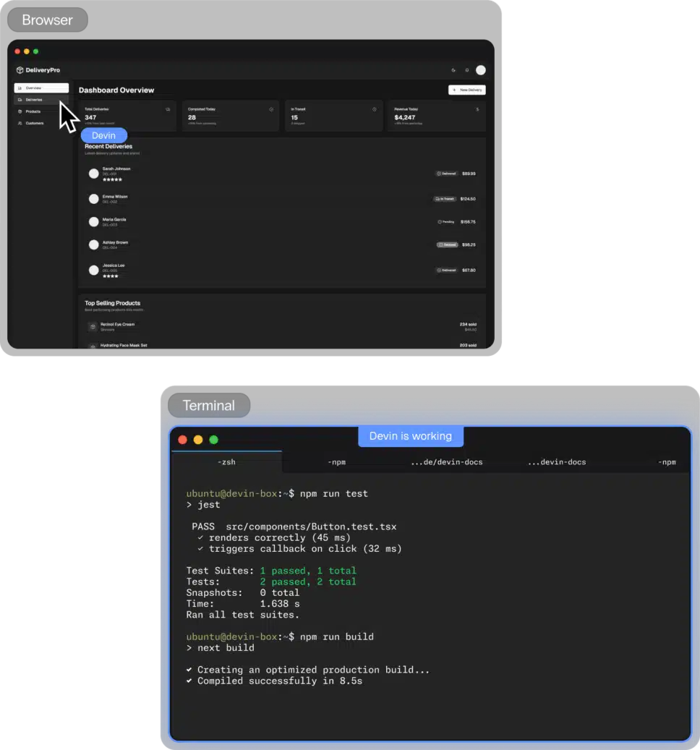
Task: Open Deliveries using its truck sidebar icon
Action: pos(20,99)
